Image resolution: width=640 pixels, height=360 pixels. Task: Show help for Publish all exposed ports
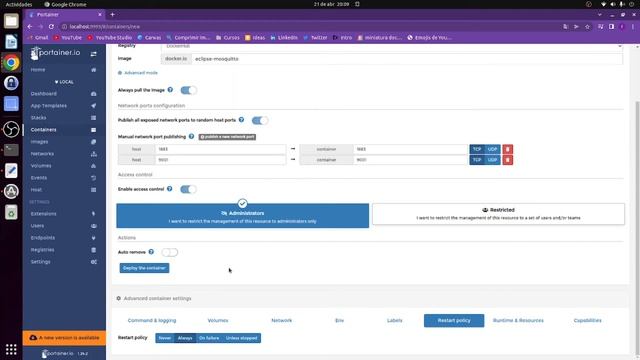pyautogui.click(x=241, y=120)
